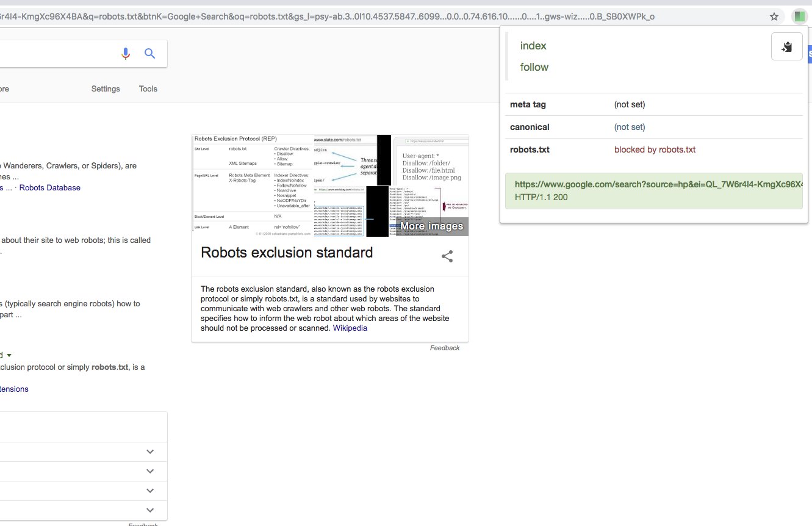Expand the second People also ask row

[x=150, y=471]
